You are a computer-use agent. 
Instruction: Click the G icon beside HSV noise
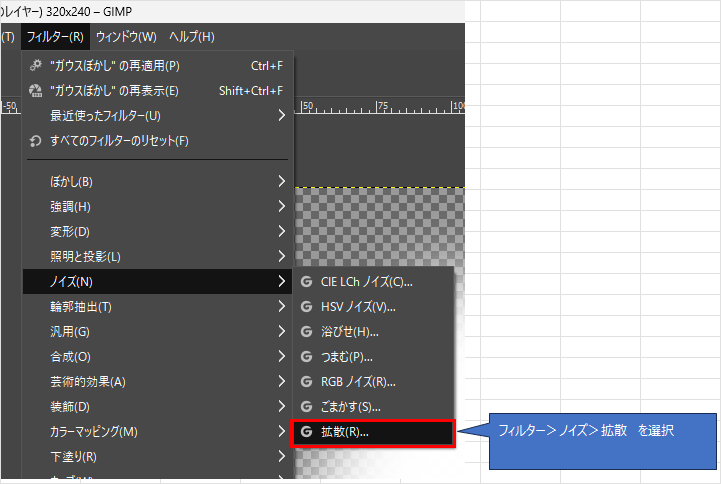coord(307,307)
